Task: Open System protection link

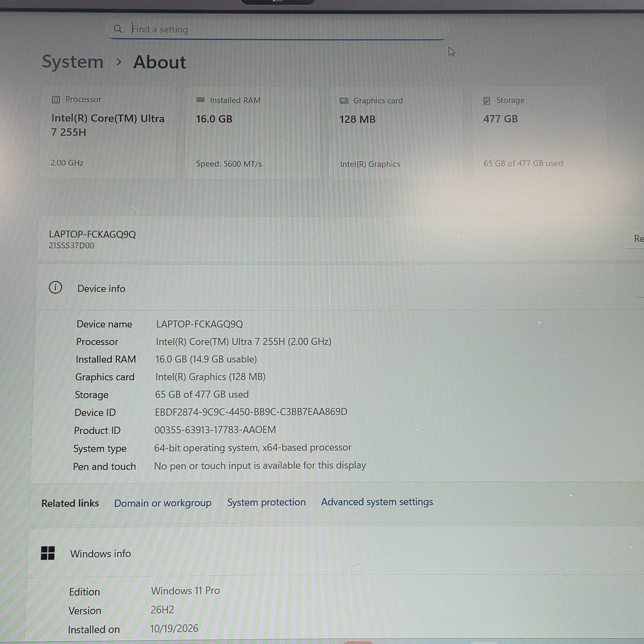Action: point(266,502)
